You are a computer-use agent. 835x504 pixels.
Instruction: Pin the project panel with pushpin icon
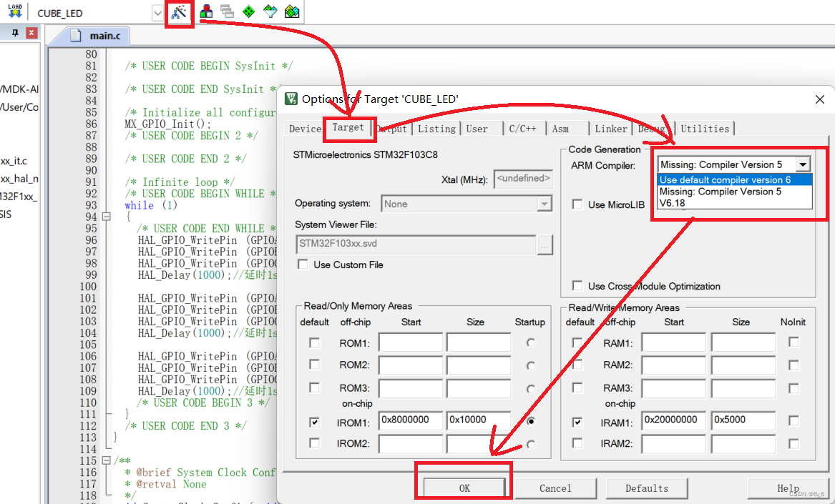[15, 33]
